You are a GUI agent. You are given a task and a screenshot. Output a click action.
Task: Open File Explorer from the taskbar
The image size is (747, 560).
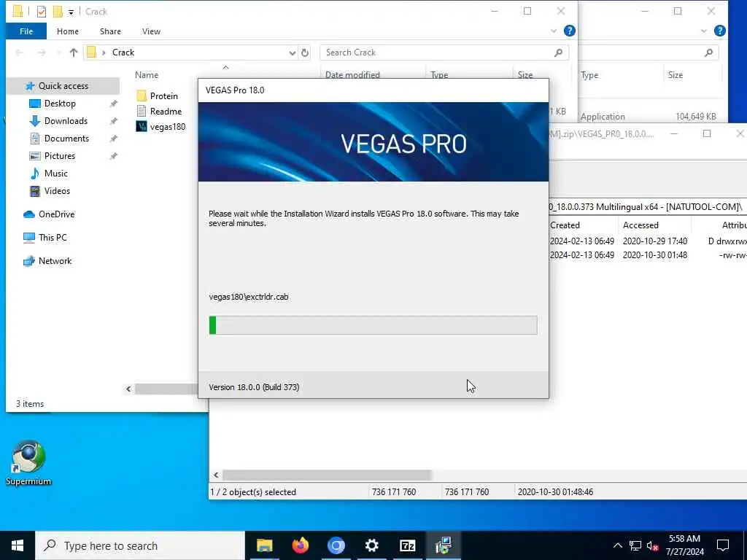264,545
